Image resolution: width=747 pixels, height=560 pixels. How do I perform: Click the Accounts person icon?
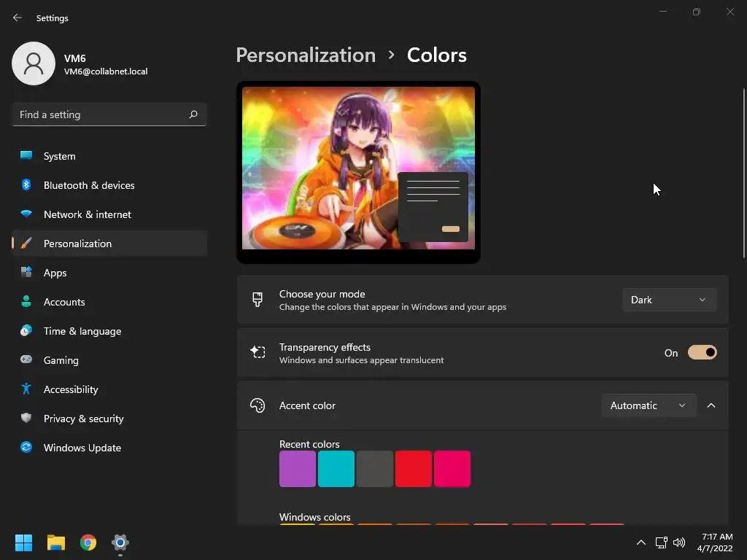point(26,301)
